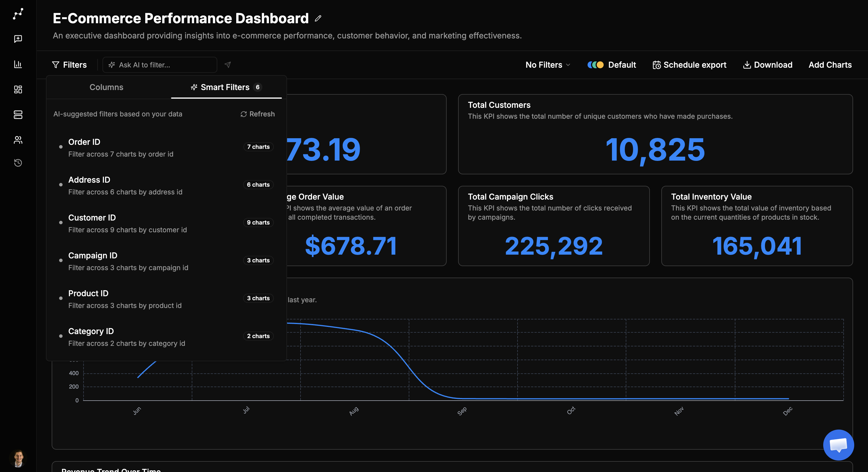The height and width of the screenshot is (472, 868).
Task: Open the blue chat support bubble
Action: click(x=838, y=445)
